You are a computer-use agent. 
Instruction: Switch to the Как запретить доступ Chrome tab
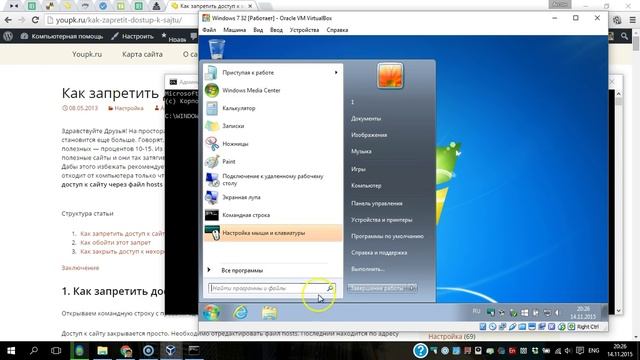pyautogui.click(x=211, y=6)
